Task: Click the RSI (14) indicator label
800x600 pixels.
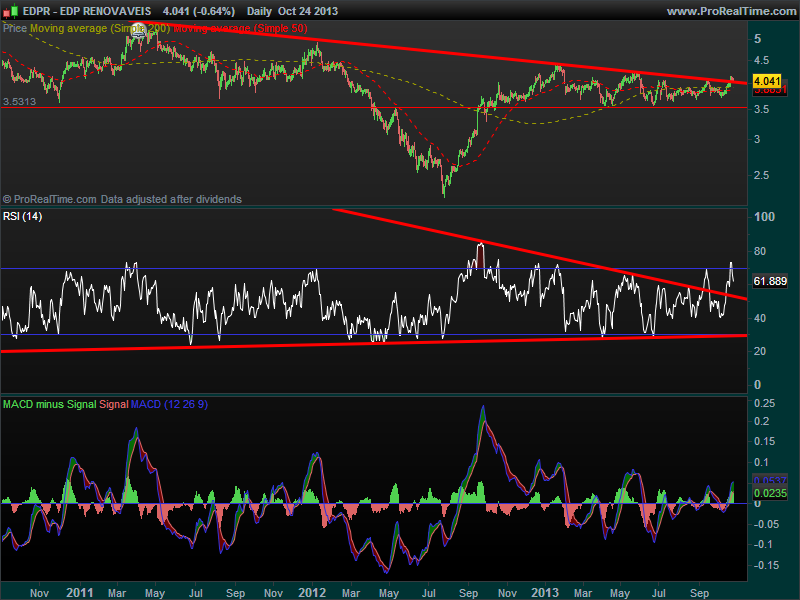Action: click(x=22, y=216)
